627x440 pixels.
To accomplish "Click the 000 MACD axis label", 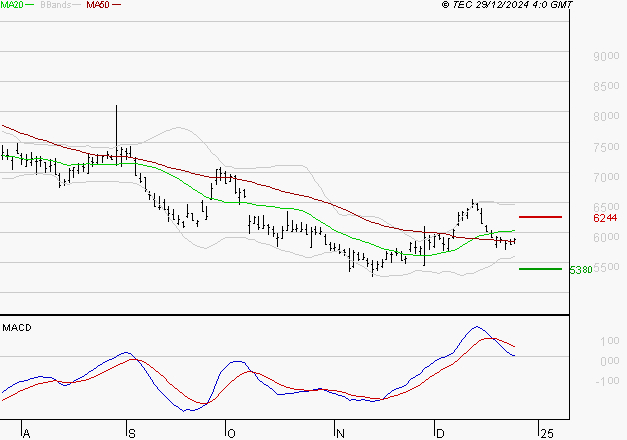I will 610,361.
